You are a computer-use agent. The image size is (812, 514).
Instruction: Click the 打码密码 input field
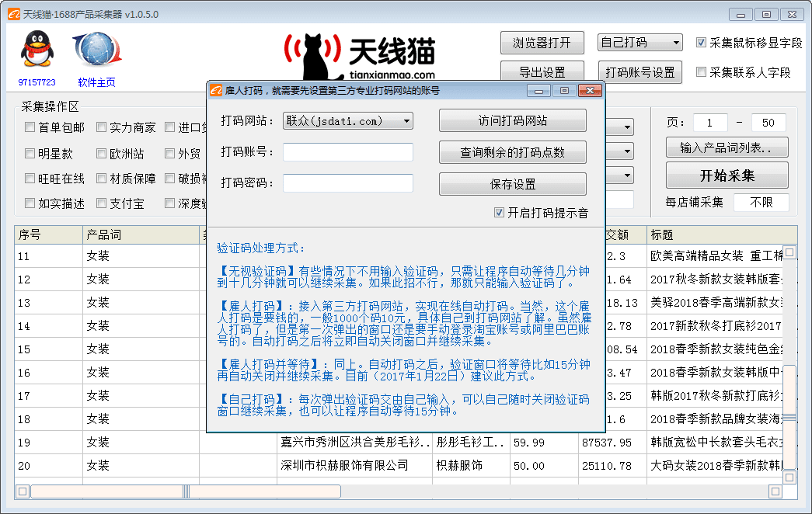pyautogui.click(x=348, y=183)
